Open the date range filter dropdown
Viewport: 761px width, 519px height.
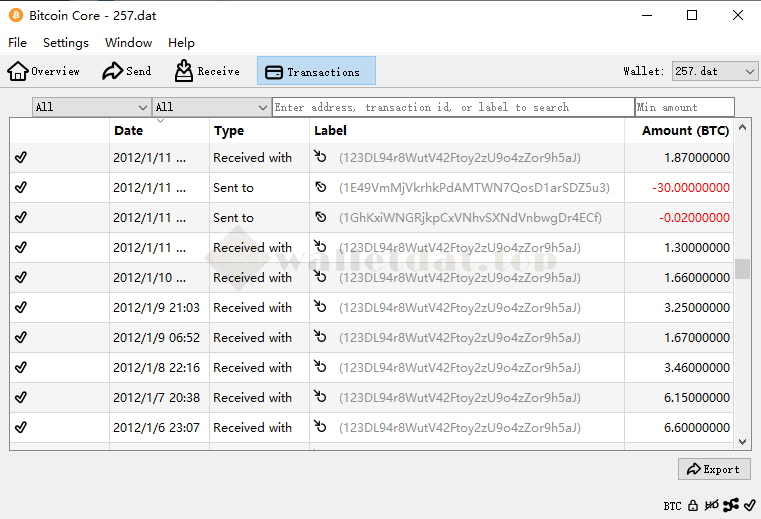pos(91,107)
